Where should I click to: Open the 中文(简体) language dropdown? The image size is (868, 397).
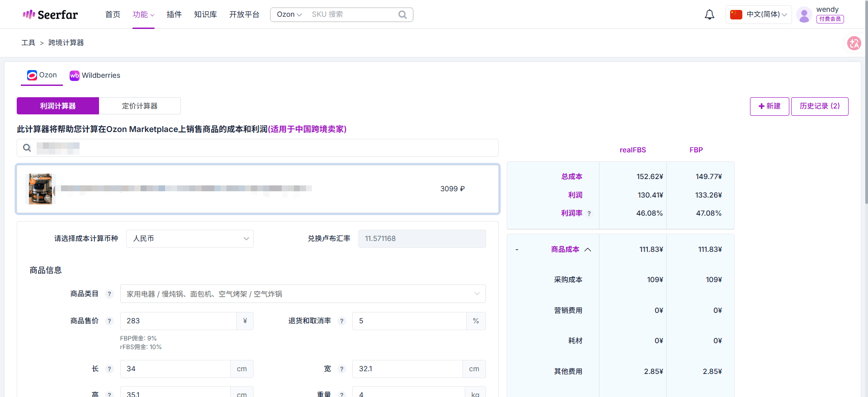[x=759, y=14]
